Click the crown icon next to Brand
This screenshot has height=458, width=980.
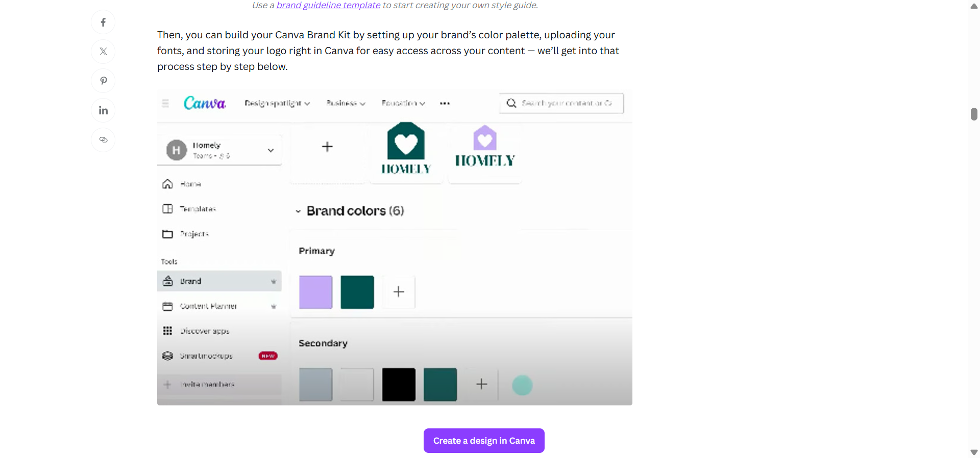pyautogui.click(x=274, y=281)
